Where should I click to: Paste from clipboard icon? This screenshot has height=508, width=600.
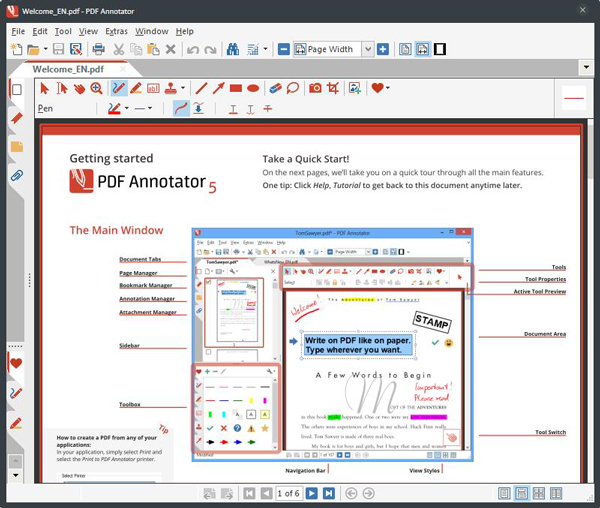tap(153, 49)
